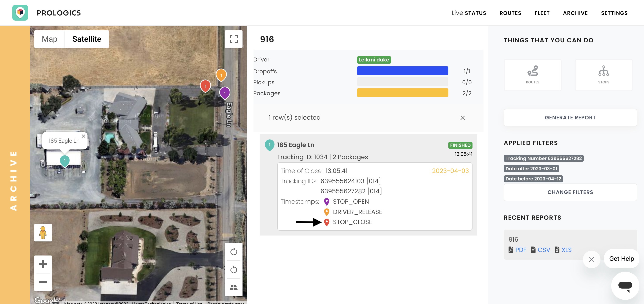
Task: Rotate map clockwise with rotate icon
Action: point(233,252)
